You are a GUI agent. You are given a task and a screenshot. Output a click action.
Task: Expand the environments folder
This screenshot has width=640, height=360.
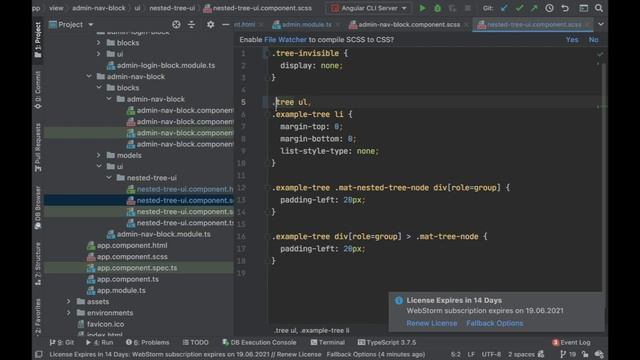(x=69, y=313)
